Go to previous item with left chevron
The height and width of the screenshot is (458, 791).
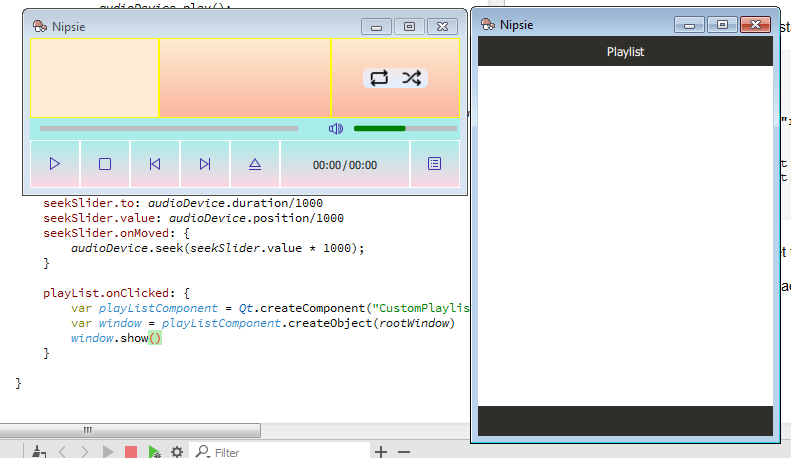coord(63,451)
